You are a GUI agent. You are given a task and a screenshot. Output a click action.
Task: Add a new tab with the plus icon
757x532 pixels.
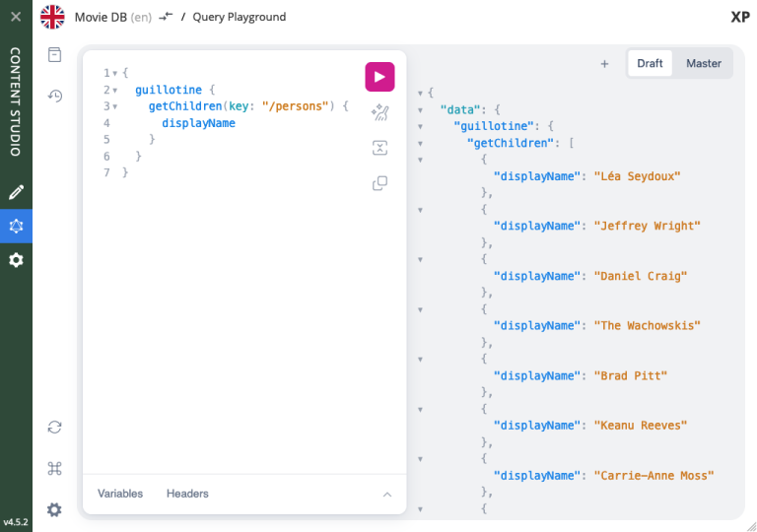click(604, 64)
